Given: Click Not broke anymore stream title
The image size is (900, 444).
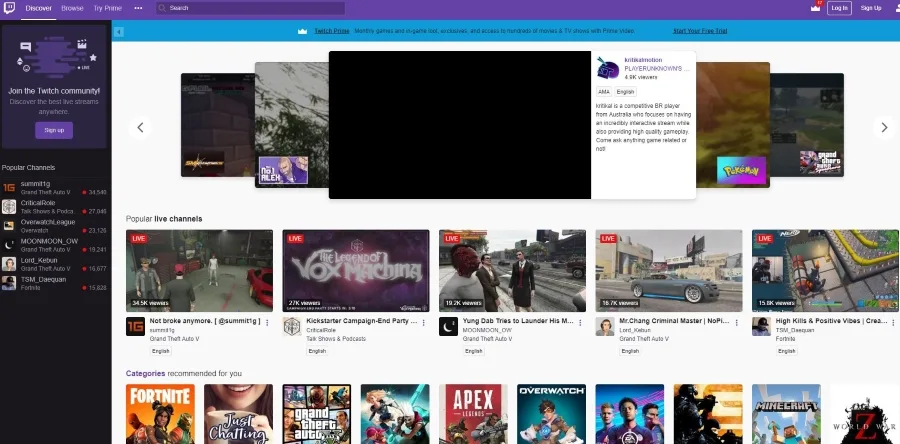Looking at the screenshot, I should [205, 321].
